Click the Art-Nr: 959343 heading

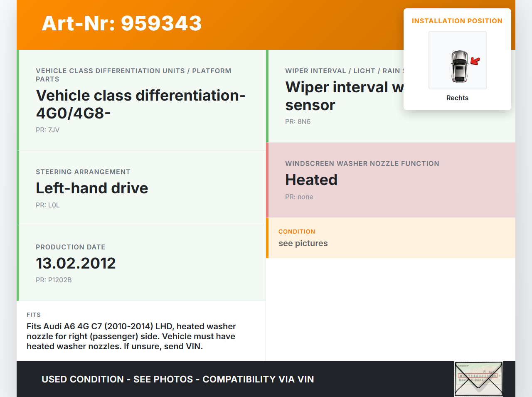122,23
